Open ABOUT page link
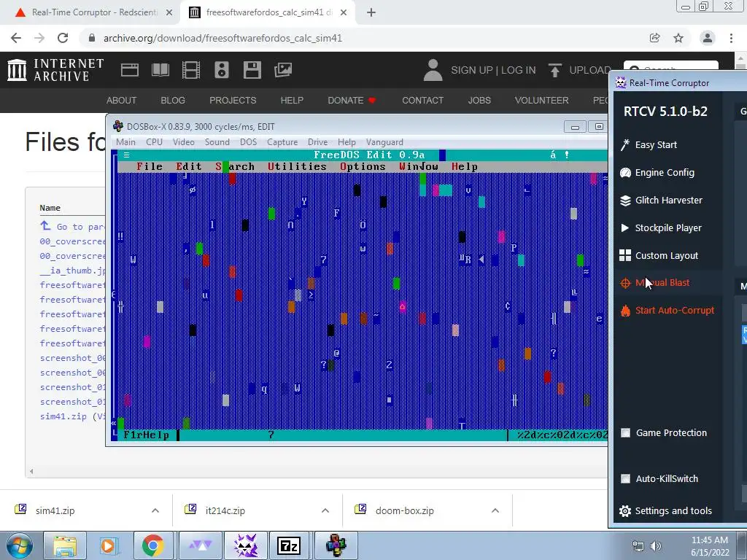 [x=122, y=101]
